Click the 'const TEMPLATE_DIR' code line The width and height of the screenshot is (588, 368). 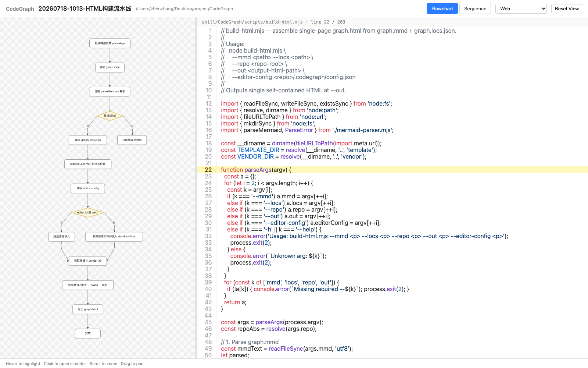pos(299,150)
